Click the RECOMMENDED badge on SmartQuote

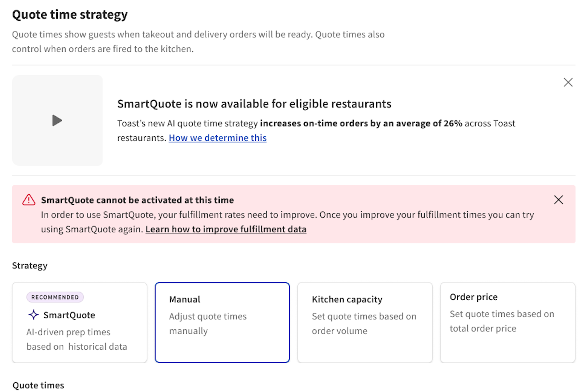(x=55, y=297)
